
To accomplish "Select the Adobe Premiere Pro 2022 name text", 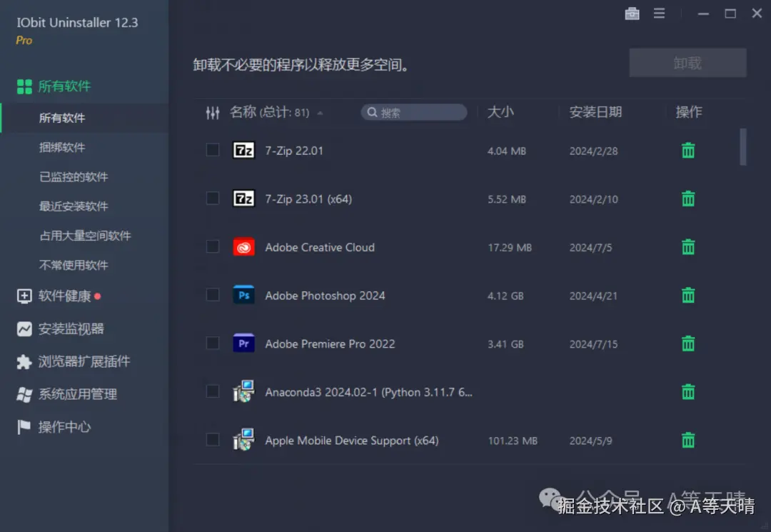I will 330,343.
